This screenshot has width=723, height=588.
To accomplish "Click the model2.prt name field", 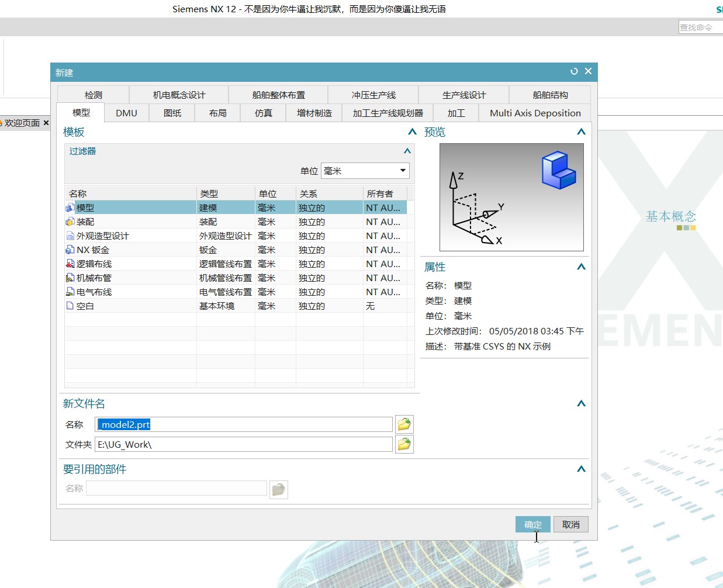I will (244, 424).
